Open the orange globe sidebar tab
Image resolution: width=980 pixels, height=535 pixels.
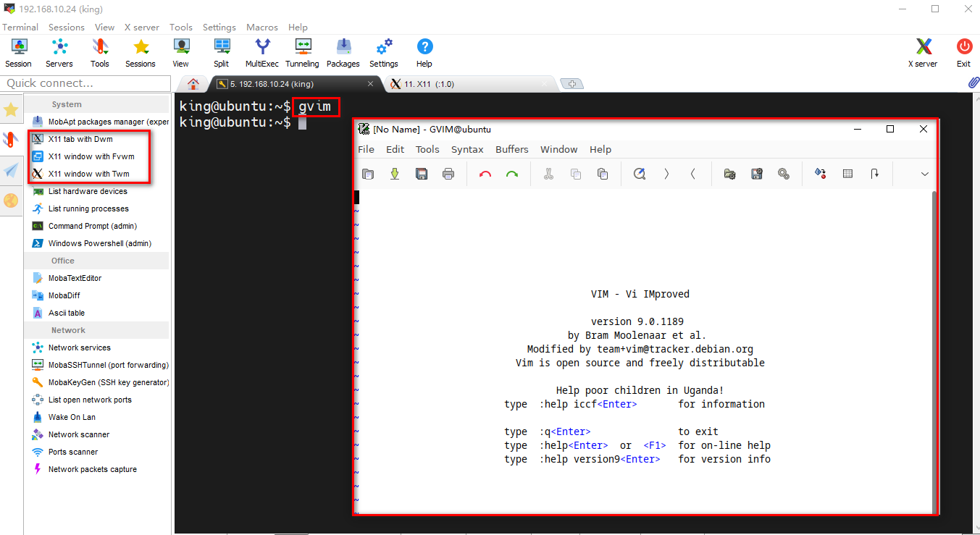pos(11,201)
